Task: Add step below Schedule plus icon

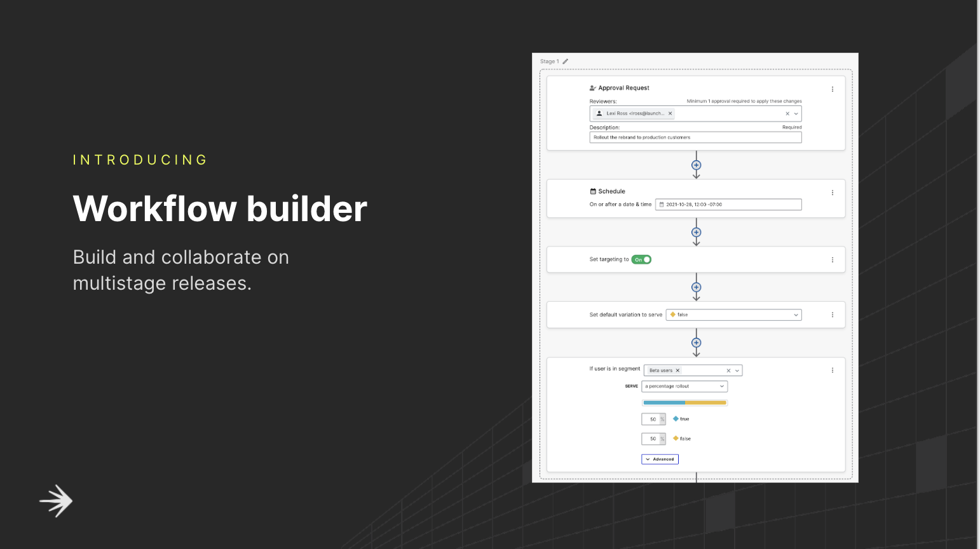Action: [697, 233]
